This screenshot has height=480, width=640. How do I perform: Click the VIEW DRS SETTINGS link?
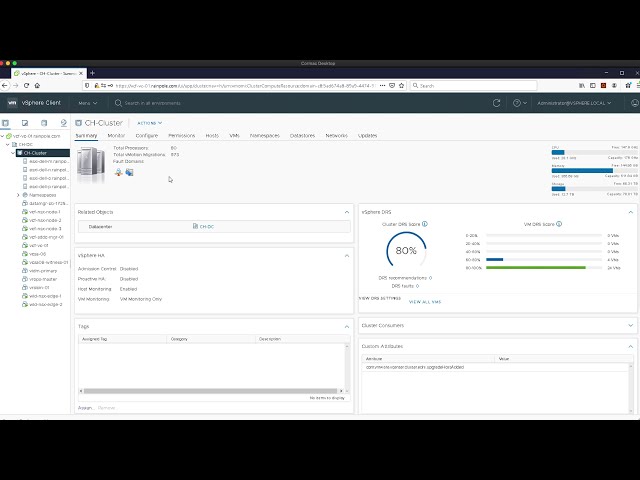[380, 298]
